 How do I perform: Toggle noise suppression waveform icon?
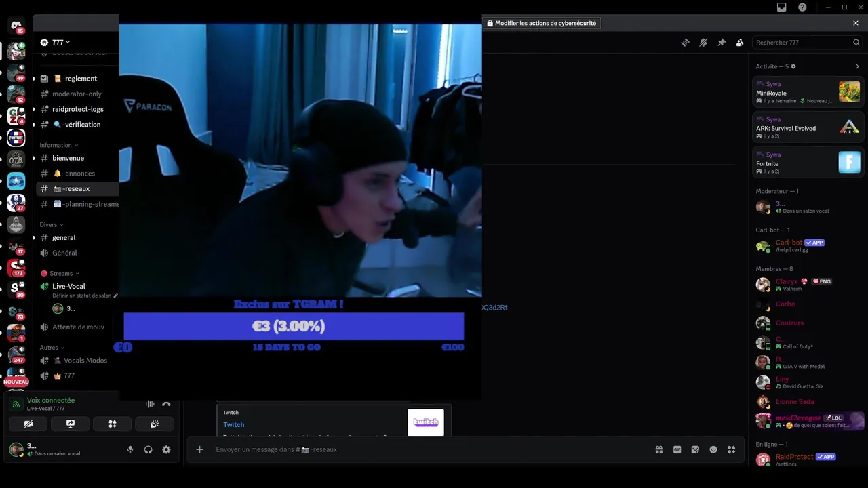tap(150, 404)
